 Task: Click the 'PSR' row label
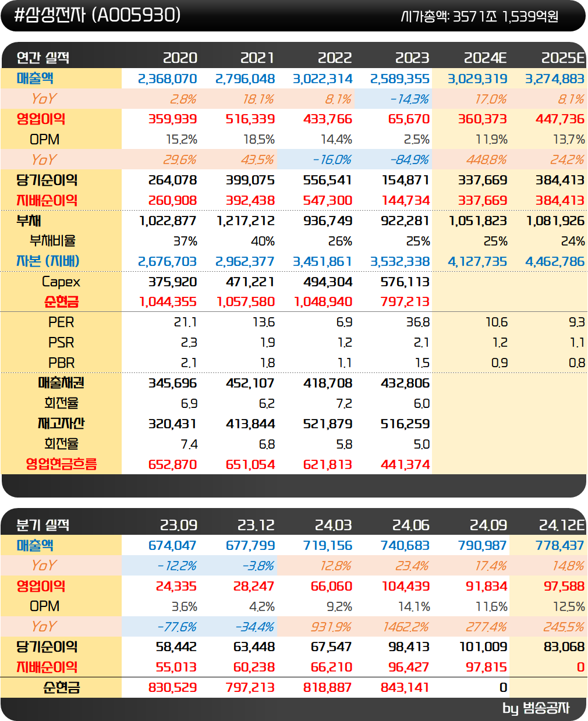click(61, 343)
